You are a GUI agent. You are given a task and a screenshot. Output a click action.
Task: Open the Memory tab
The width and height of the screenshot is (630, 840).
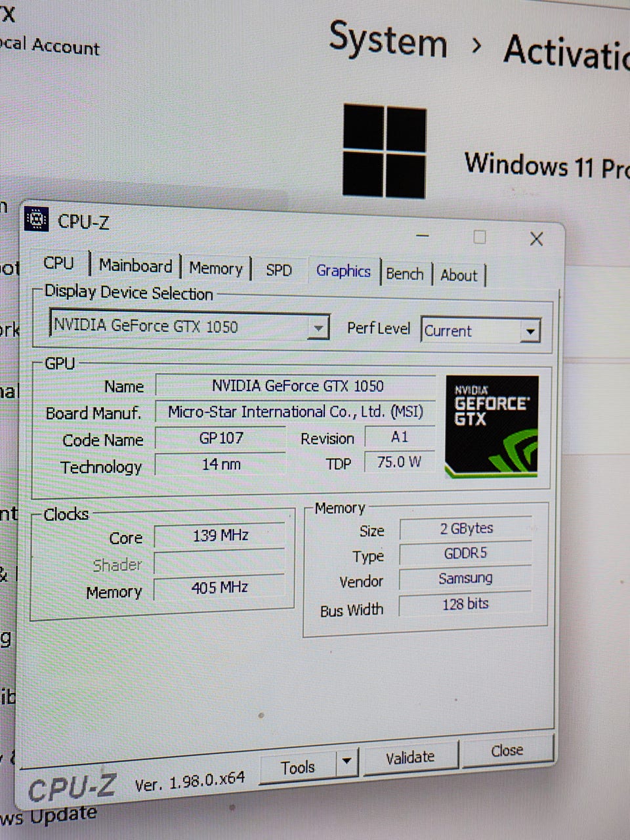pos(216,268)
